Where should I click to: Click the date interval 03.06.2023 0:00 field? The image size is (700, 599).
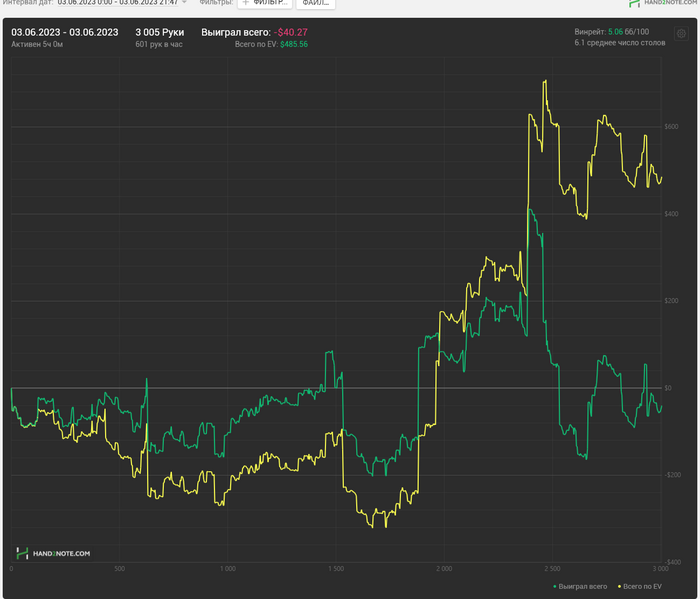[118, 2]
